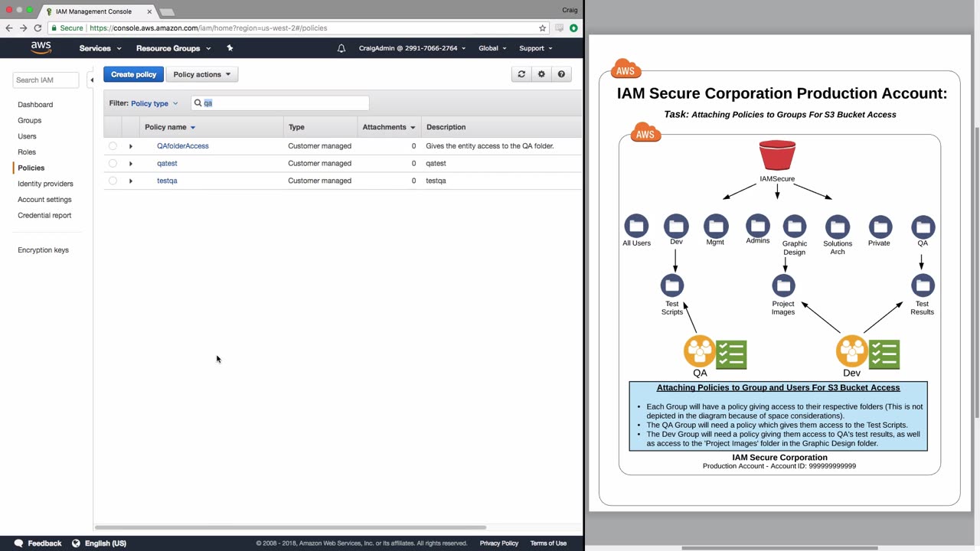Click the policies table horizontal scrollbar
The image size is (980, 551).
point(290,527)
